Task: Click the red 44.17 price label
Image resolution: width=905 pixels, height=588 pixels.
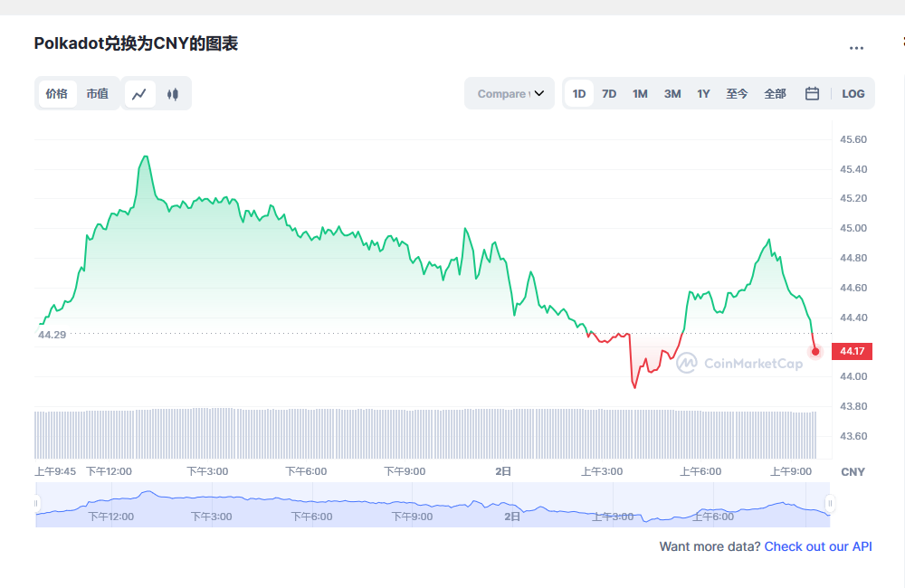Action: (x=852, y=351)
